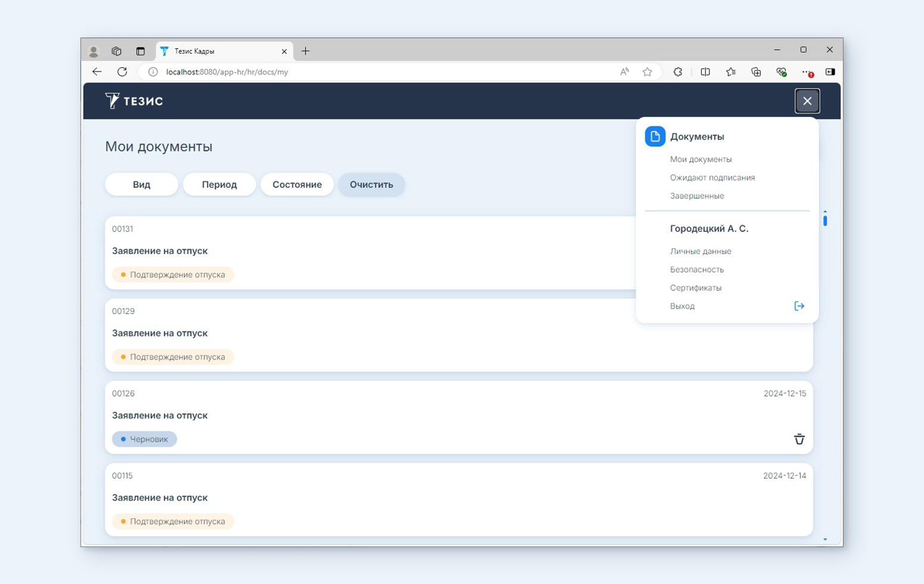Screen dimensions: 924x584
Task: Select Мои документы in the menu
Action: (700, 159)
